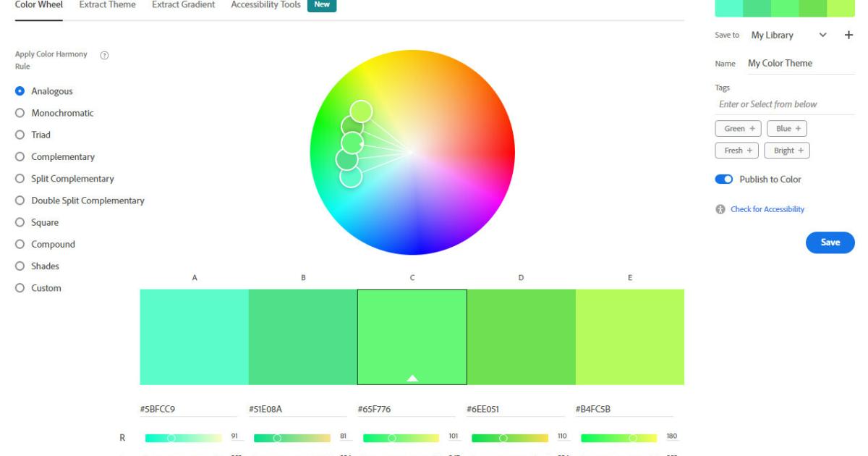Screen dimensions: 868x456
Task: Edit the hex value #5BFCC9
Action: pos(188,410)
